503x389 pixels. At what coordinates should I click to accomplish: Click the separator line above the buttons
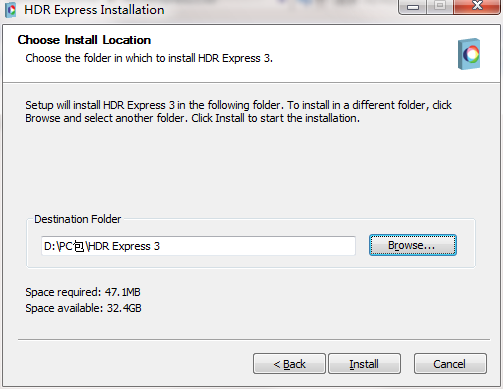pyautogui.click(x=254, y=340)
